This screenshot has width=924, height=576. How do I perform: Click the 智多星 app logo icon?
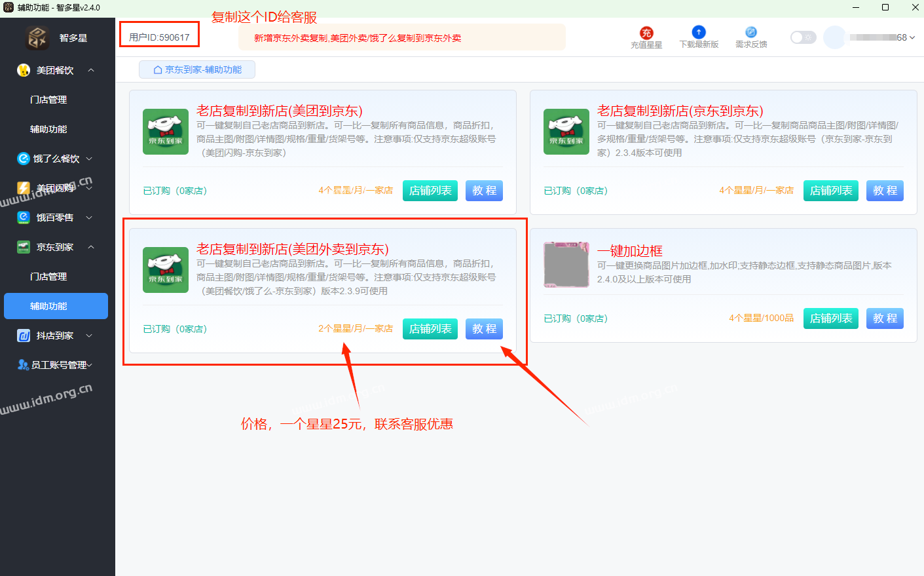coord(37,38)
